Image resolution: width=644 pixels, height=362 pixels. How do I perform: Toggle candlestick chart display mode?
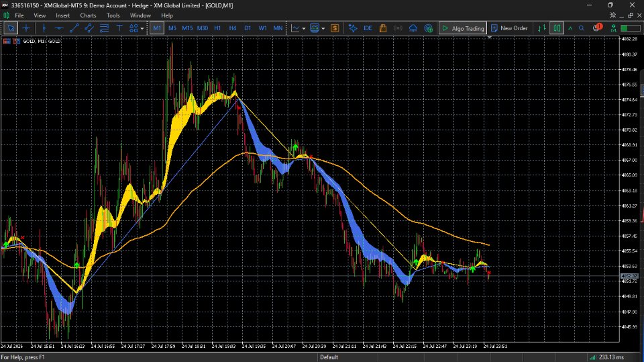(557, 28)
